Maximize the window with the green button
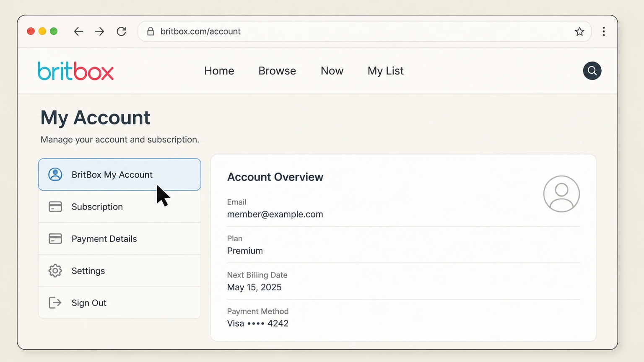 pyautogui.click(x=54, y=31)
